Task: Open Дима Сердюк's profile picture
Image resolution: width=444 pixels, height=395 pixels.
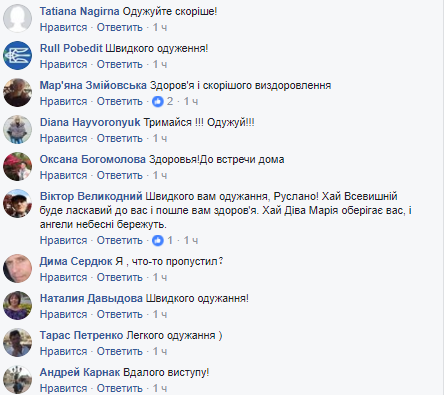Action: 18,268
